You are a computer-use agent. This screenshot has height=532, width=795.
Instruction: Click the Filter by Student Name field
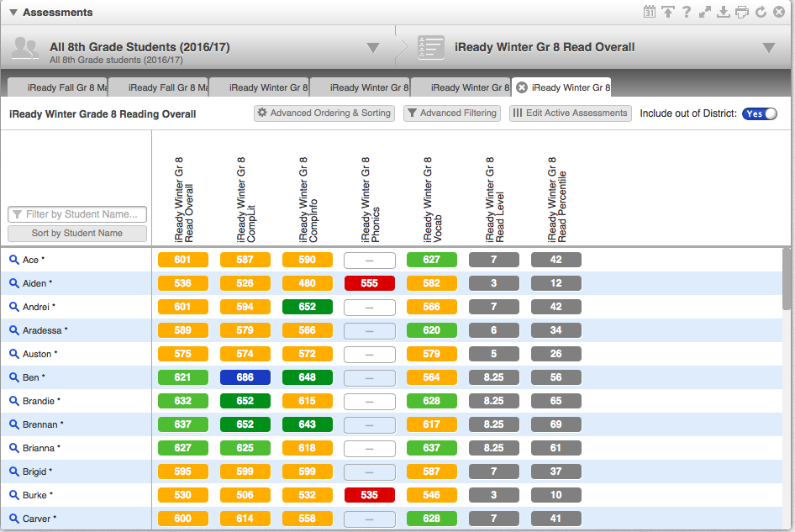(x=77, y=214)
